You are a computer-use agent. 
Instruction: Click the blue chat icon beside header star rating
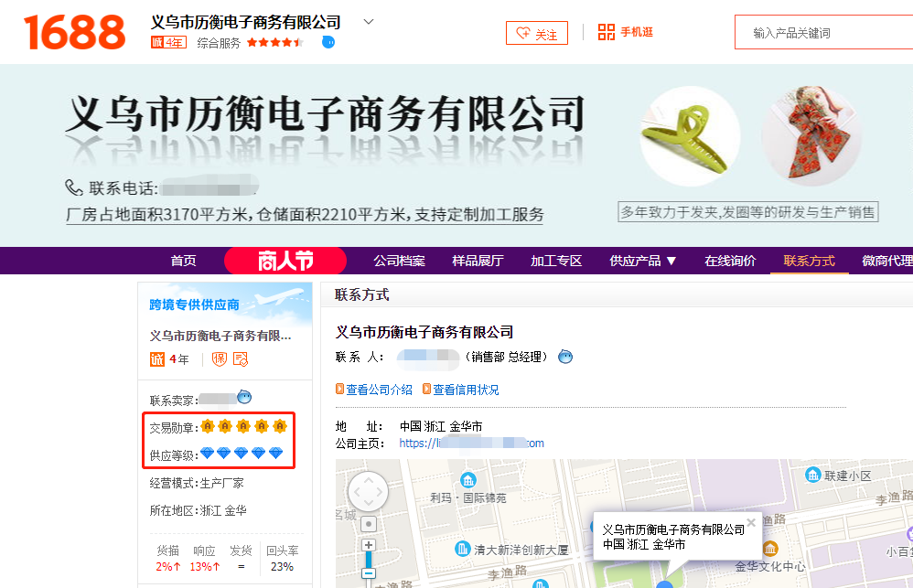328,42
